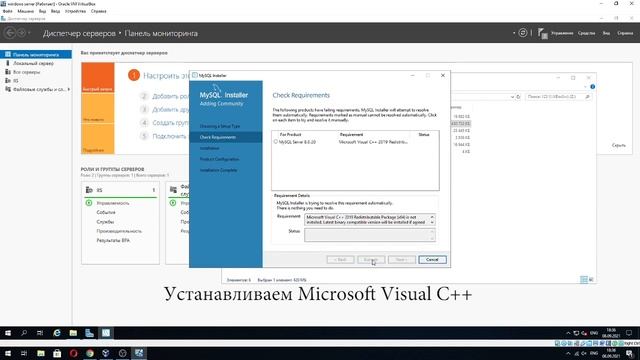The image size is (640, 360).
Task: Open the Управление menu in Server Manager
Action: tap(562, 33)
